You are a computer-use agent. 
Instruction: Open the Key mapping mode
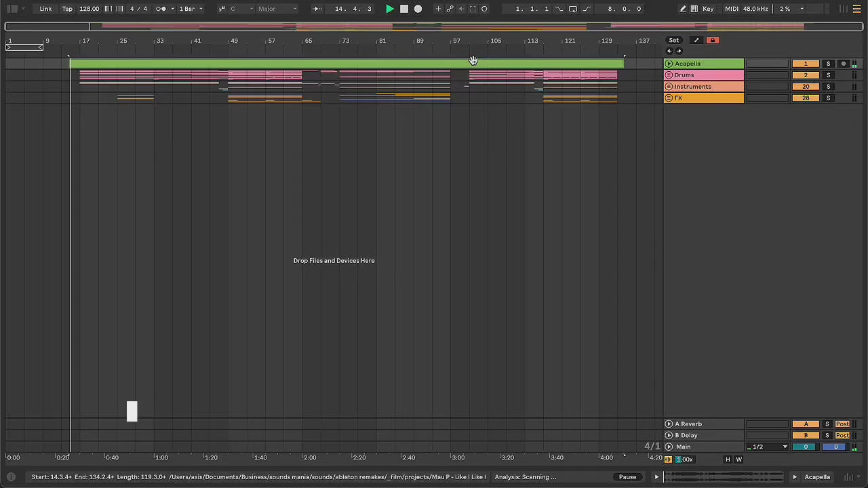point(708,9)
